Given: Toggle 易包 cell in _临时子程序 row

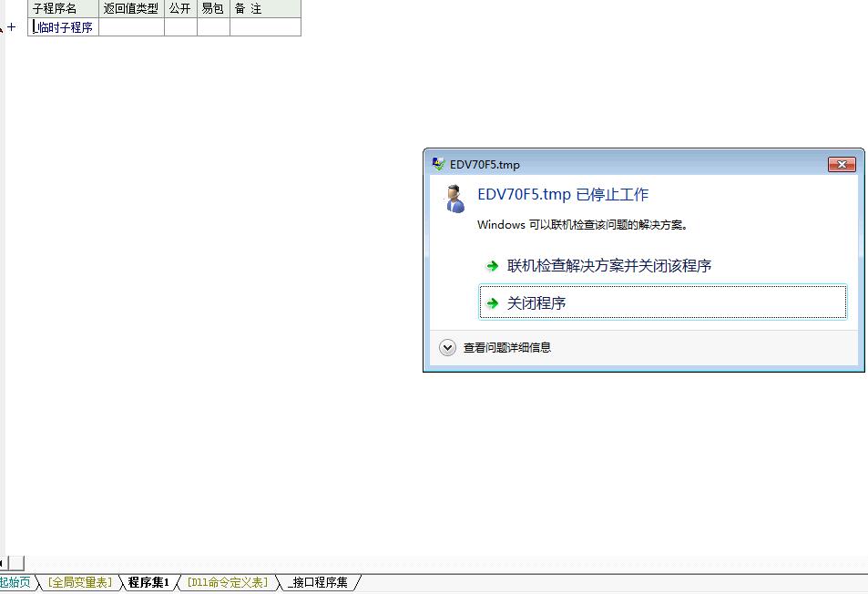Looking at the screenshot, I should pyautogui.click(x=213, y=27).
